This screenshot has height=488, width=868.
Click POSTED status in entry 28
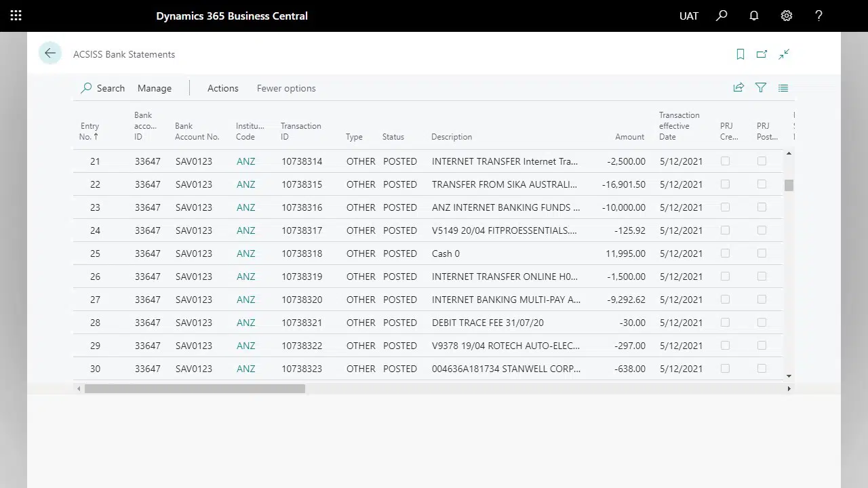[400, 323]
